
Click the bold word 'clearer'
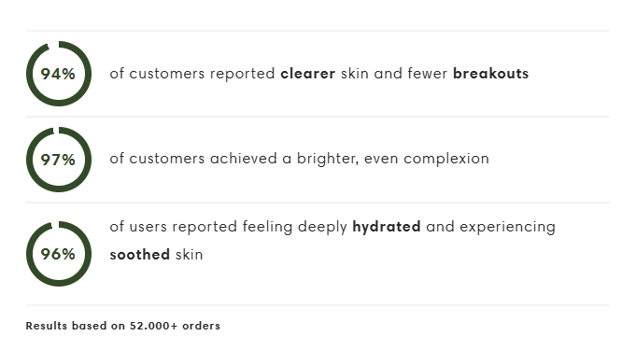(x=308, y=74)
